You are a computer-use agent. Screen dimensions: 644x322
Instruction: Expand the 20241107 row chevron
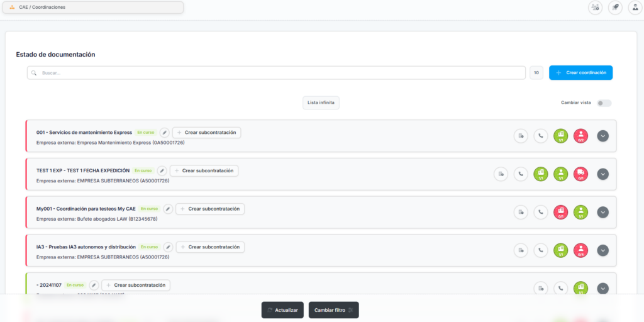[x=602, y=289]
